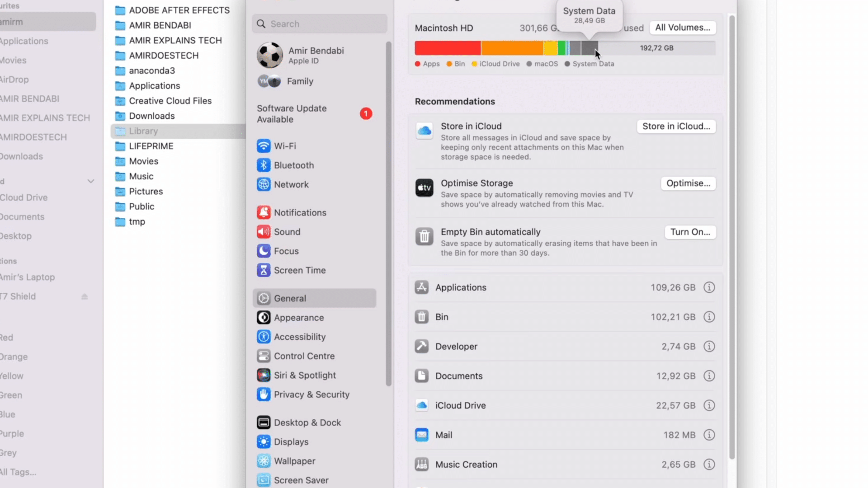The height and width of the screenshot is (488, 868).
Task: Open Siri & Spotlight icon
Action: 264,375
